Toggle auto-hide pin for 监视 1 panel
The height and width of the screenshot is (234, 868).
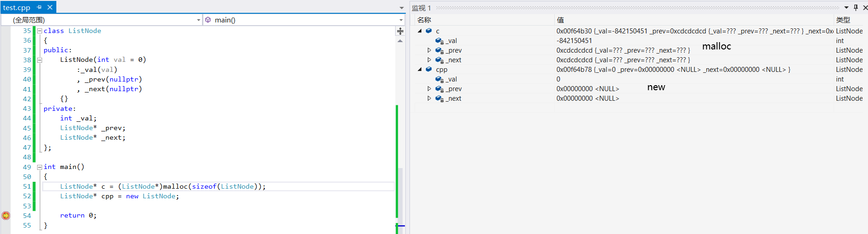pyautogui.click(x=856, y=7)
